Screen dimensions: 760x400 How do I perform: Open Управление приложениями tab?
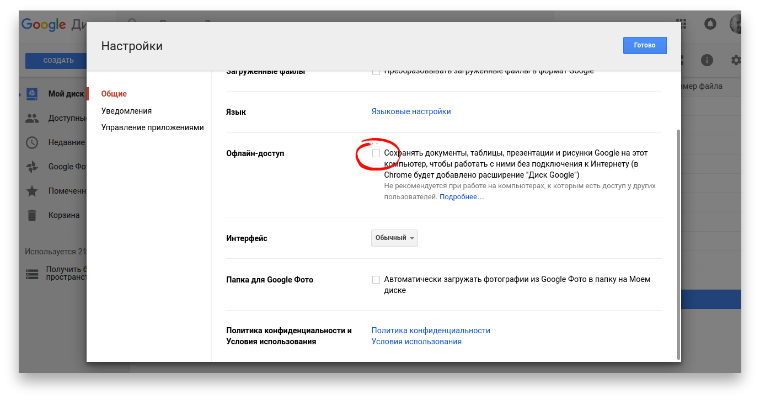pyautogui.click(x=152, y=127)
